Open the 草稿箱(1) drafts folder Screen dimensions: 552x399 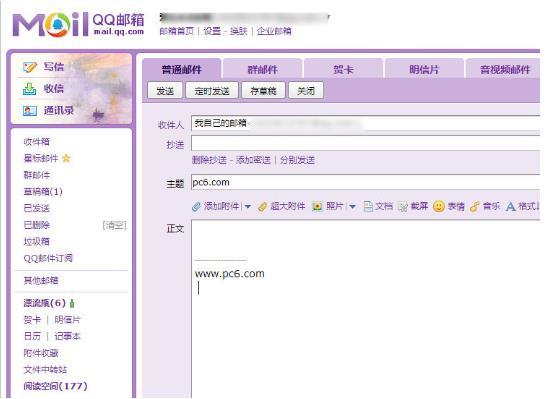pos(43,192)
